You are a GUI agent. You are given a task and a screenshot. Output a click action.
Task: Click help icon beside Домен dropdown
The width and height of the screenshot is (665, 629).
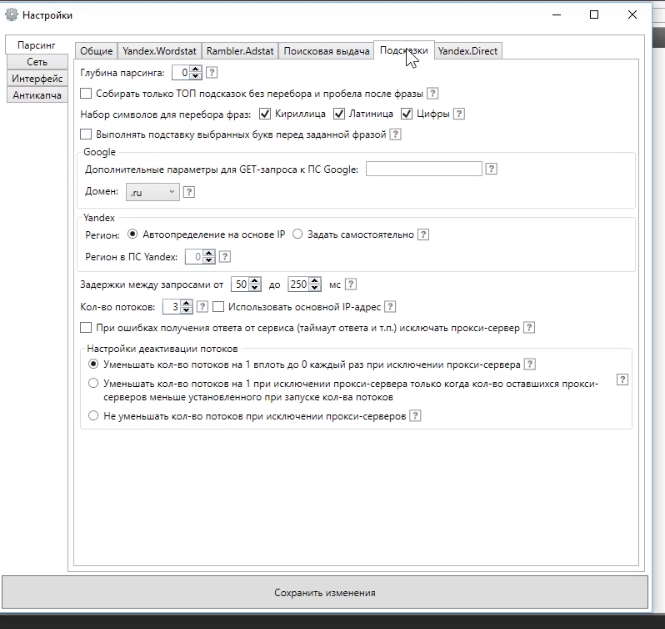tap(189, 192)
